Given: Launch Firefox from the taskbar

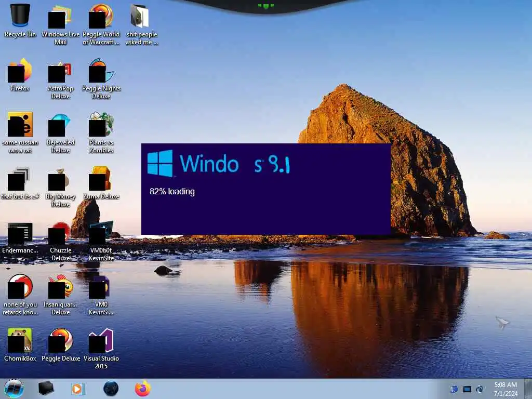Looking at the screenshot, I should (x=143, y=389).
